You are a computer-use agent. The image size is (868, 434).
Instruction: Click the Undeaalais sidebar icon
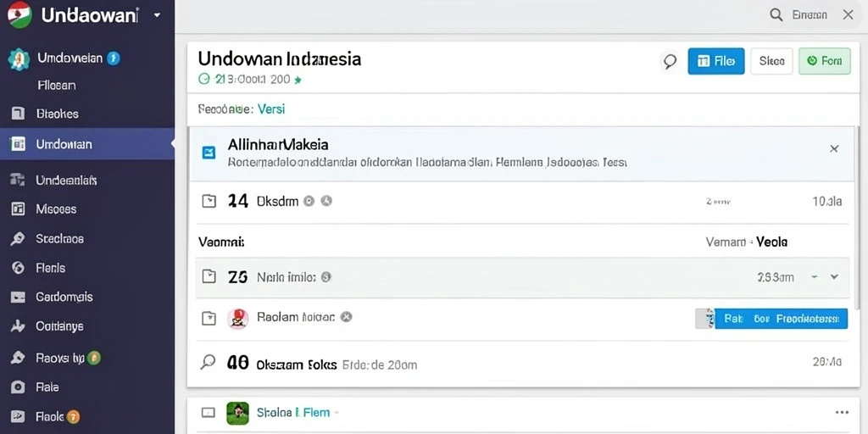tap(18, 180)
